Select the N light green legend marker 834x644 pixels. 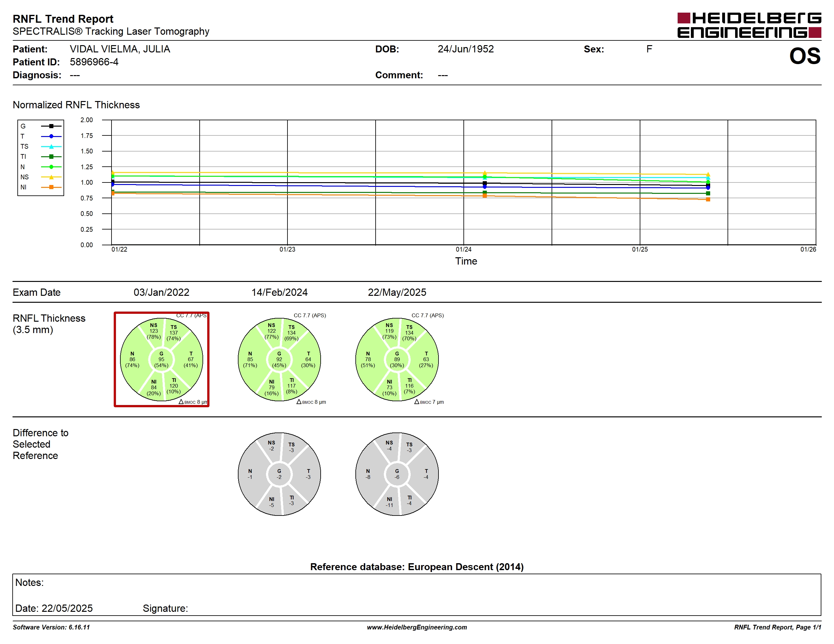51,167
